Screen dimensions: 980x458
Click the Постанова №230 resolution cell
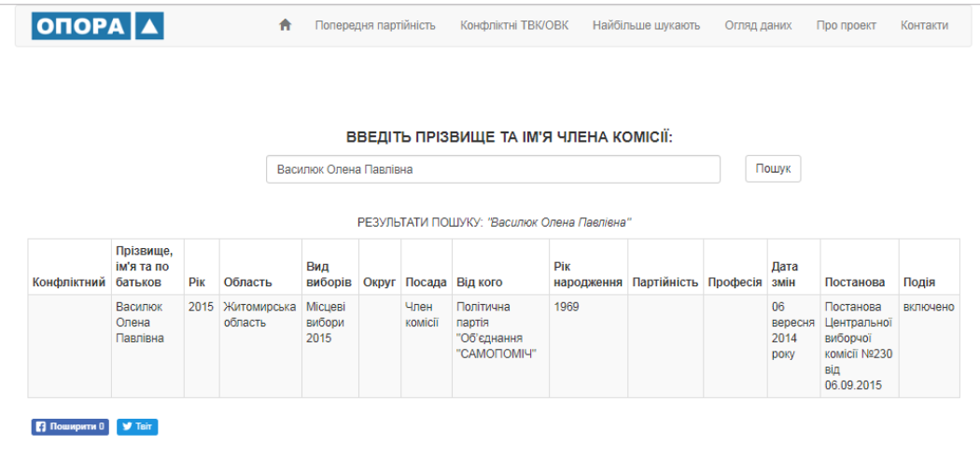[858, 345]
